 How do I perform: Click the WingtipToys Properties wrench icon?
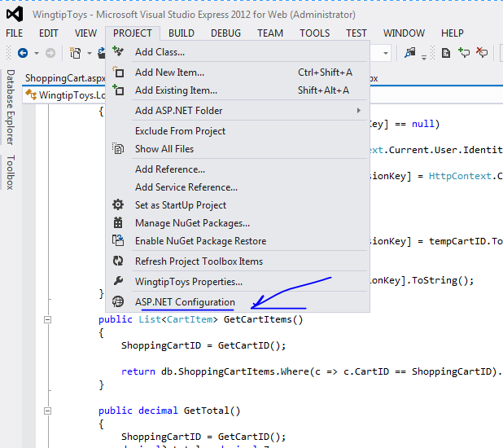pyautogui.click(x=118, y=281)
